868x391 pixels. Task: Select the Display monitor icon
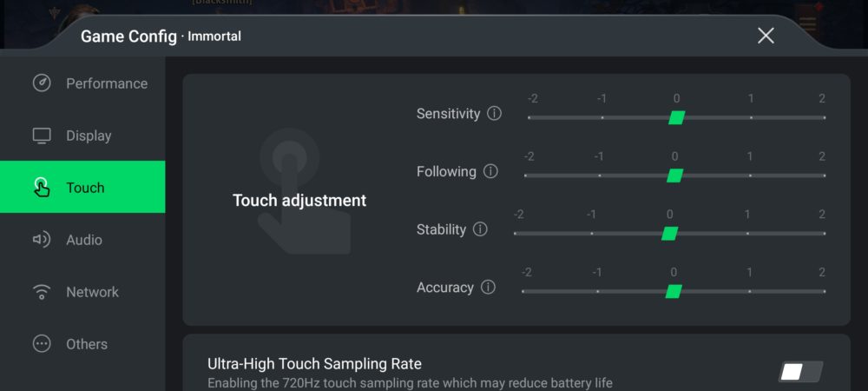pos(42,136)
